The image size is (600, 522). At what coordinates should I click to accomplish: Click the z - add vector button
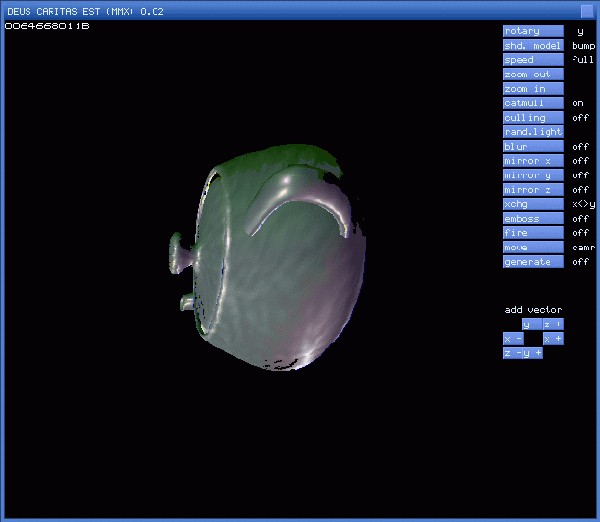(512, 353)
